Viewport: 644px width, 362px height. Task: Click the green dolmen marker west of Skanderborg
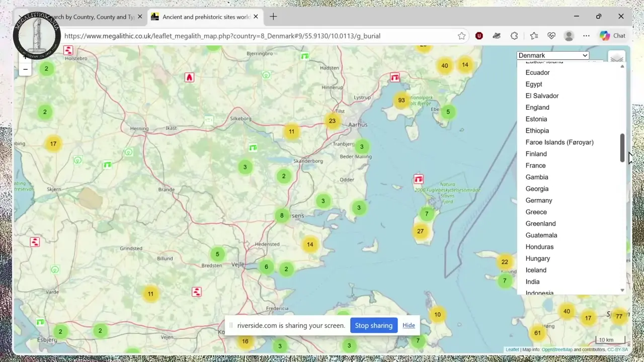(253, 148)
